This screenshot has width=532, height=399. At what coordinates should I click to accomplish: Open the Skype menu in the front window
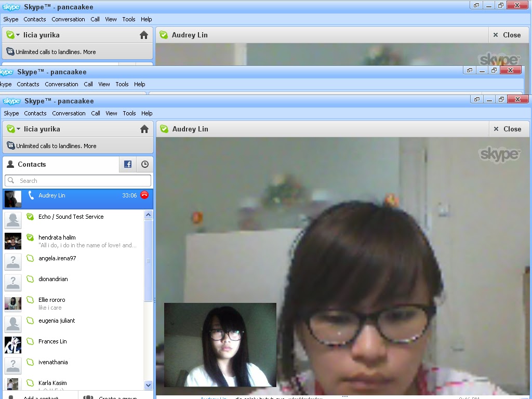pyautogui.click(x=11, y=113)
